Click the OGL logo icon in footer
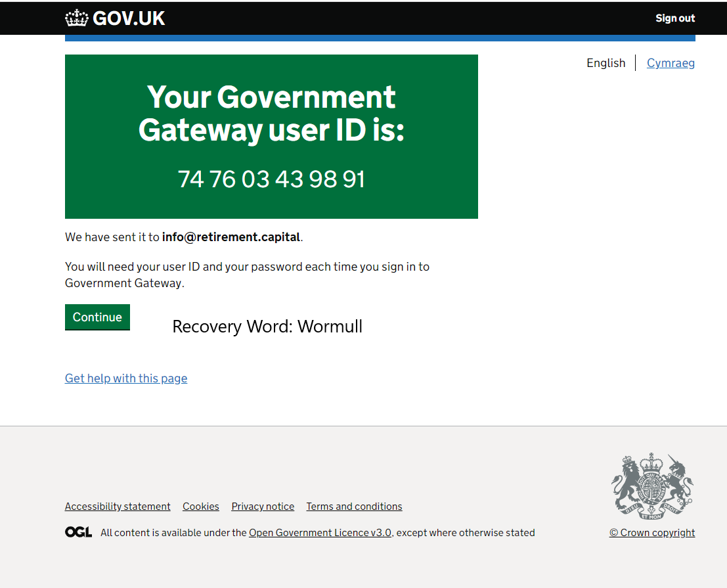The image size is (727, 588). coord(78,532)
